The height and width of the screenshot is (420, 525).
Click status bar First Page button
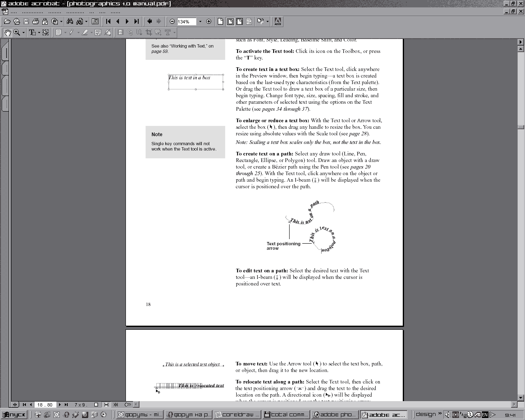[24, 405]
